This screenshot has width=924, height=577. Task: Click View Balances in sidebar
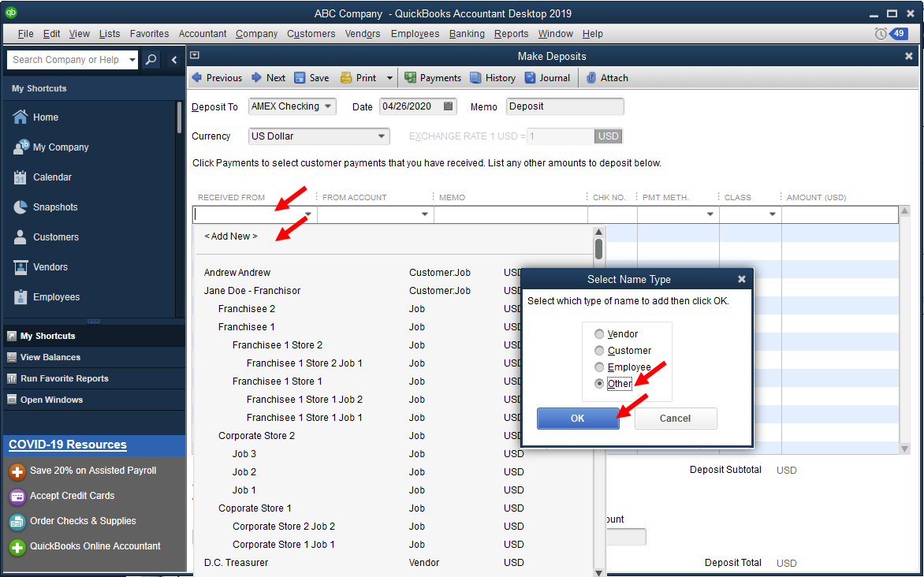coord(50,357)
